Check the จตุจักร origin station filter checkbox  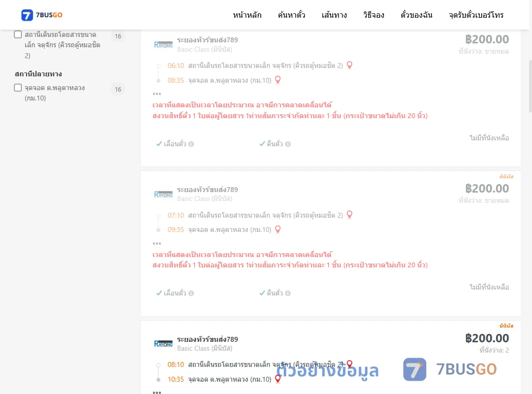coord(18,34)
